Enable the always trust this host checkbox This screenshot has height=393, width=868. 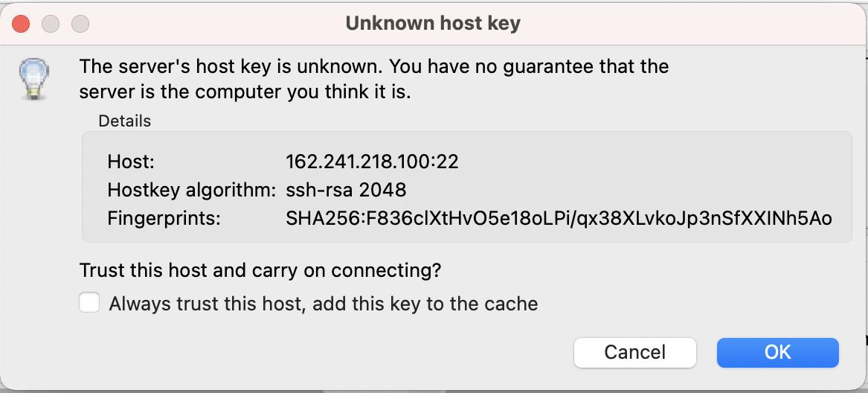tap(89, 303)
